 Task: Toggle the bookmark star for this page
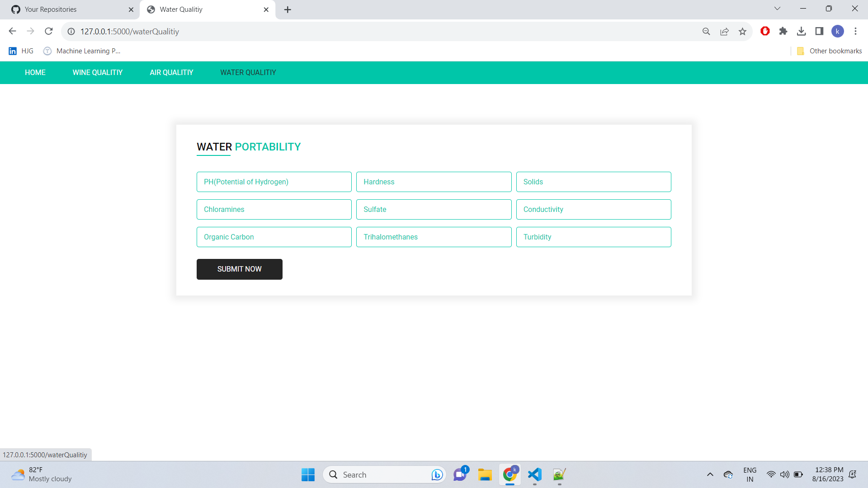[x=742, y=31]
